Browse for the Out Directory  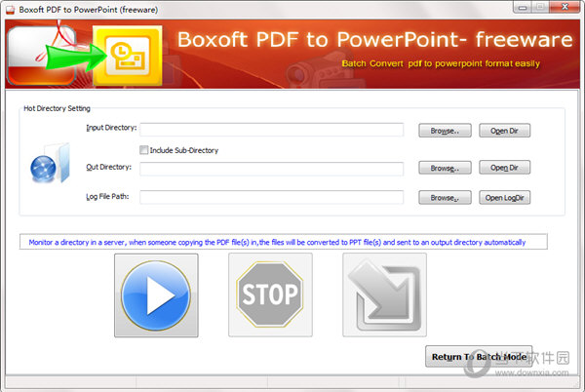pos(445,168)
